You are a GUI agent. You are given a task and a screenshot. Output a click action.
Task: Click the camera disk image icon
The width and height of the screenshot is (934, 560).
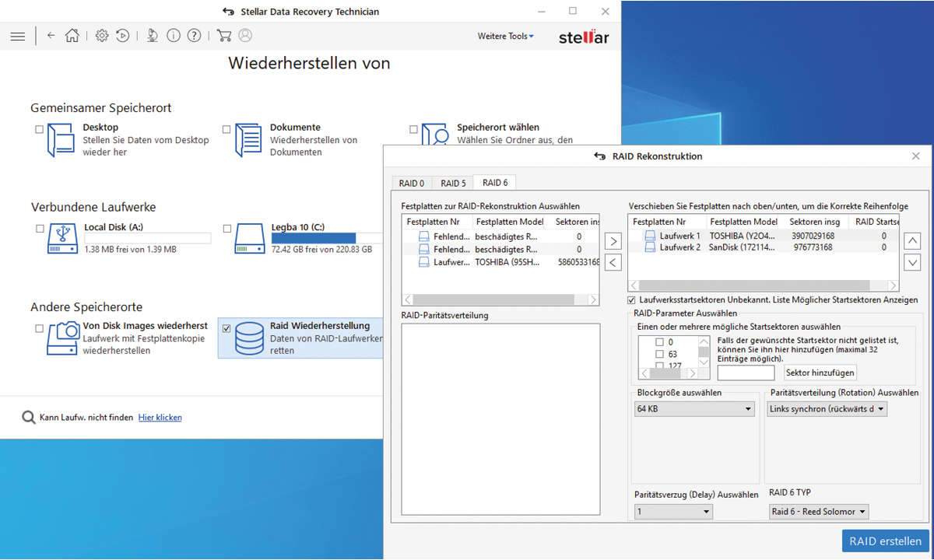coord(62,338)
